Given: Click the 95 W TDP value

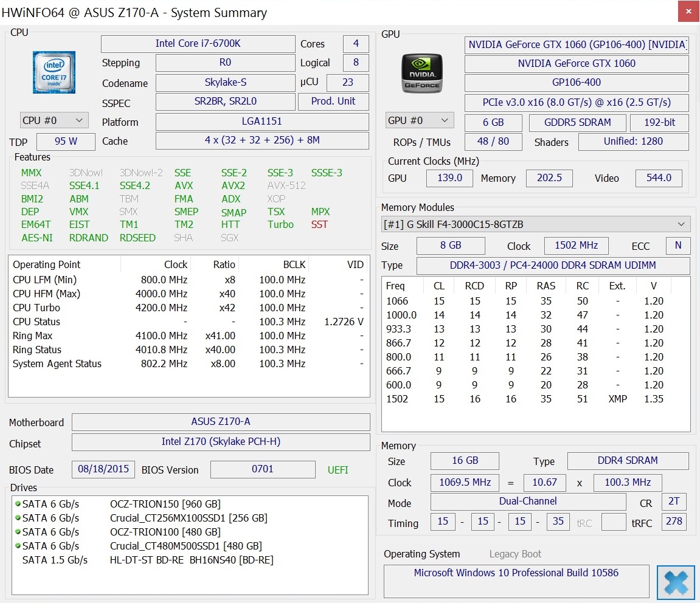Looking at the screenshot, I should (x=66, y=142).
